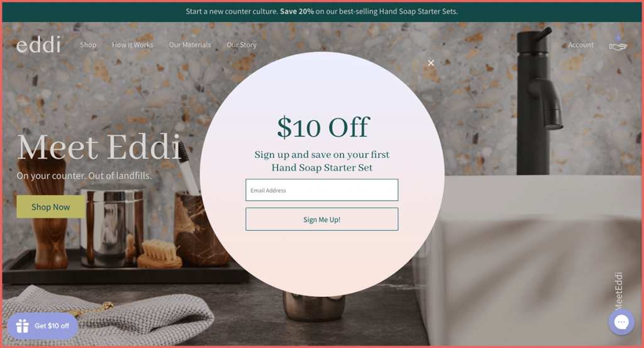644x348 pixels.
Task: Click the Meet Eddi hero headline
Action: (x=99, y=147)
